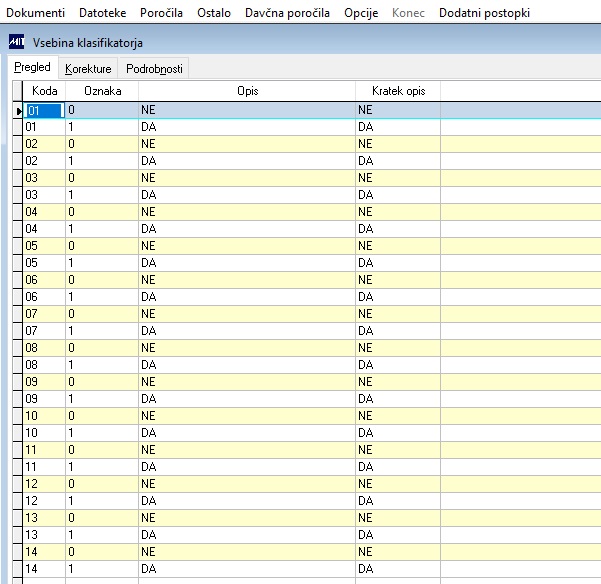Click the Kratek opis column header
Screen dimensions: 601x584
coord(398,91)
